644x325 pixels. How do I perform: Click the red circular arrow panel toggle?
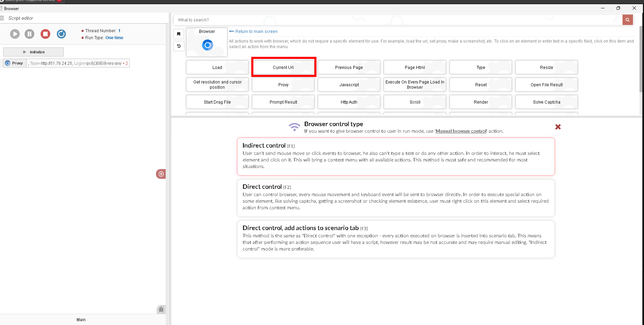(x=160, y=174)
